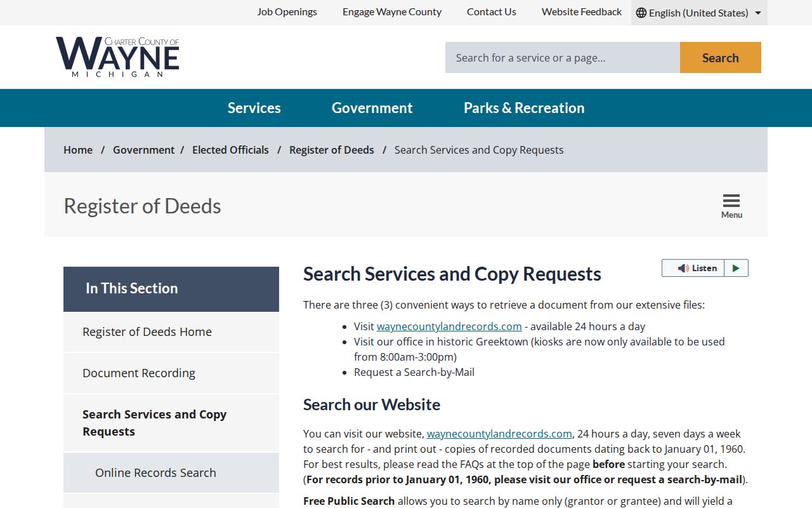The image size is (812, 508).
Task: Open the Contact Us link
Action: coord(492,12)
